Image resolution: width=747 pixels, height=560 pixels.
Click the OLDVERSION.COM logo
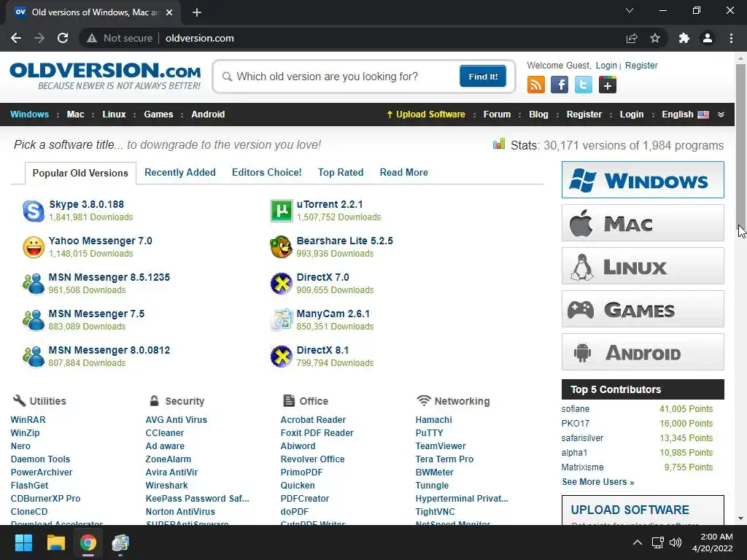coord(105,75)
